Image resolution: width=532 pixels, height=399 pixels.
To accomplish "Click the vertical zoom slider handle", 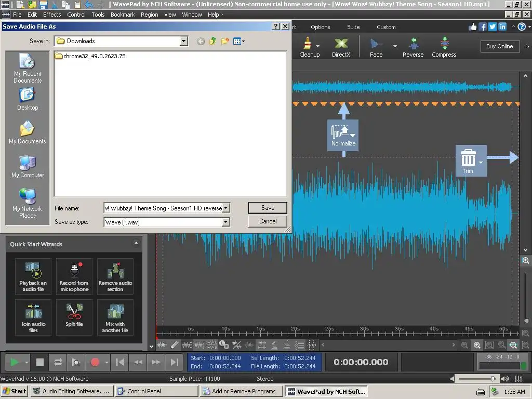I will coord(526,320).
